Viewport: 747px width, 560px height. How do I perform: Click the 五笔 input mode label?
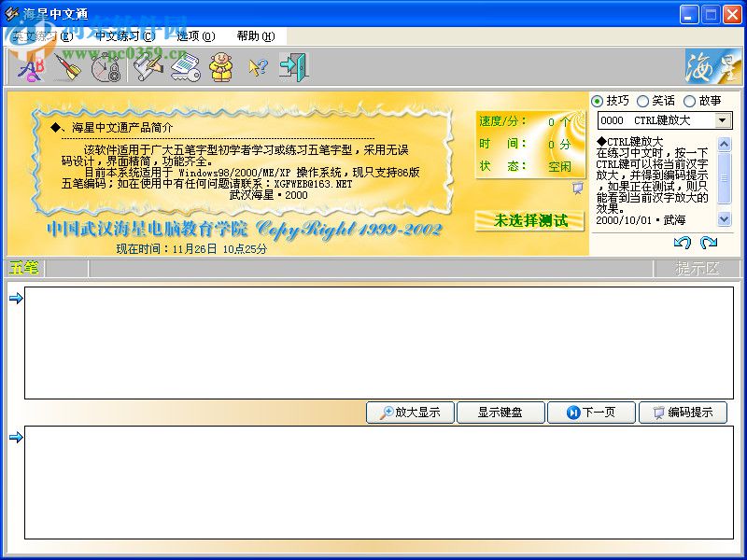pyautogui.click(x=23, y=268)
